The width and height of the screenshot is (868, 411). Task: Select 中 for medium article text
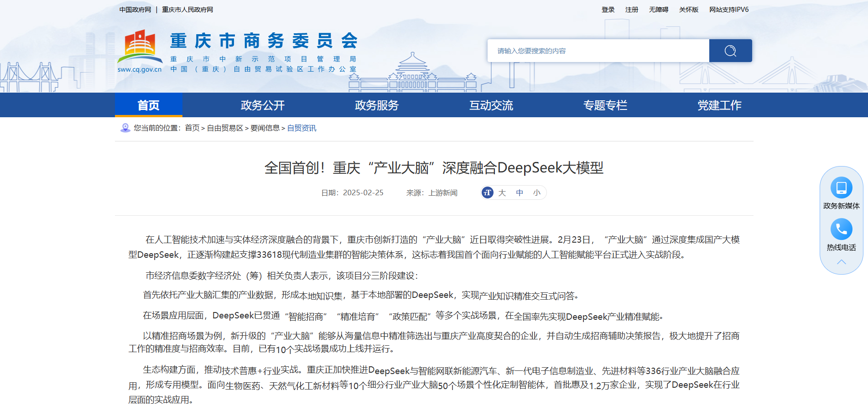(x=520, y=192)
